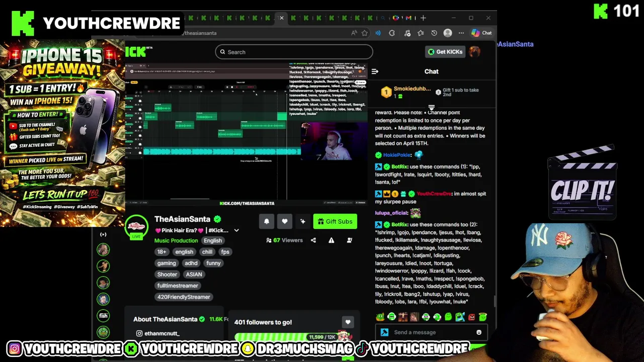Click the Kick search field
644x362 pixels.
(294, 52)
